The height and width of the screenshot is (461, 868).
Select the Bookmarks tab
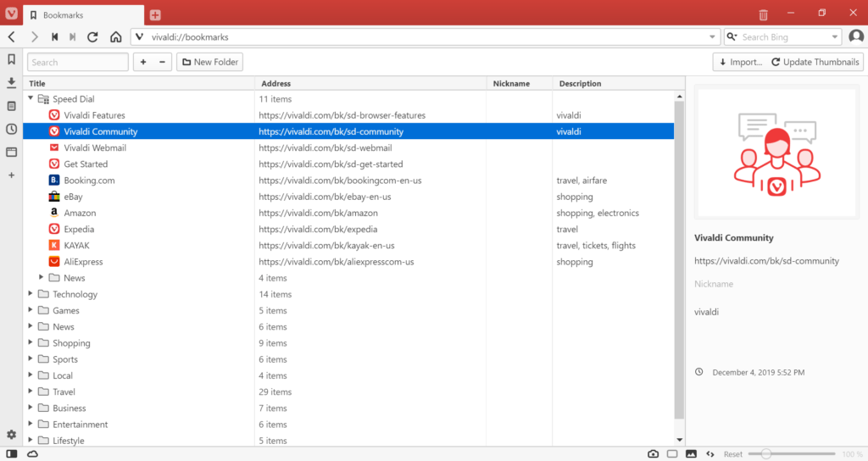point(84,15)
